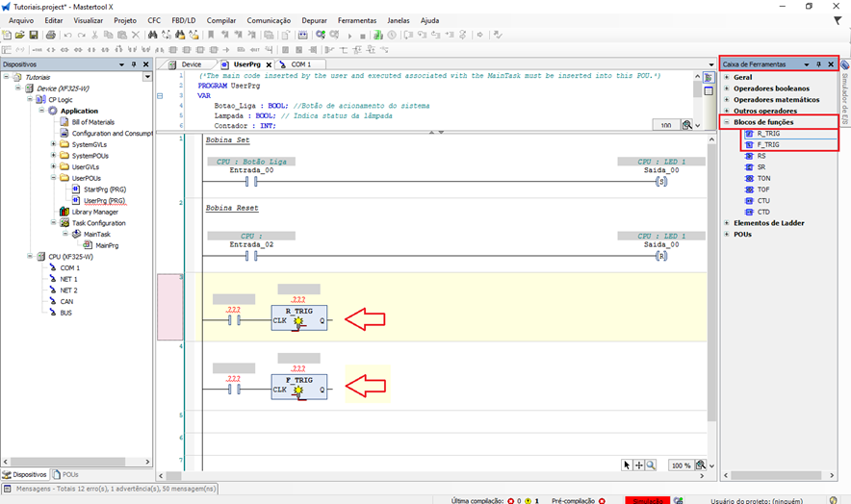851x504 pixels.
Task: Click the Print toolbar icon
Action: (x=49, y=35)
